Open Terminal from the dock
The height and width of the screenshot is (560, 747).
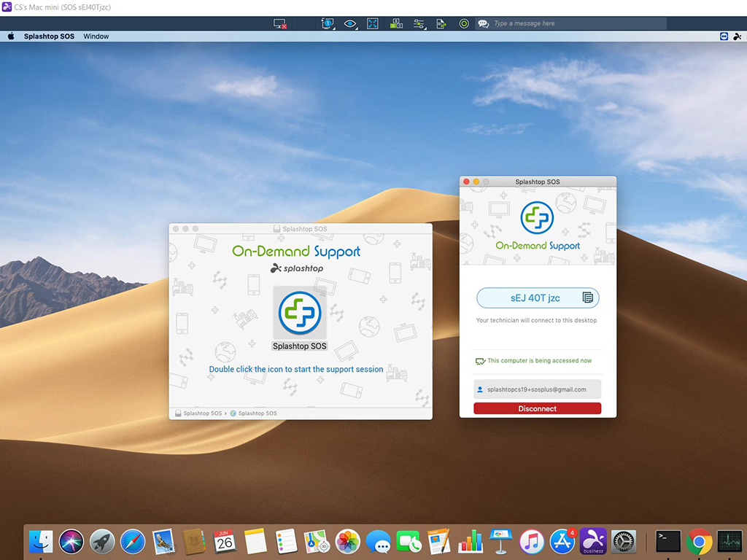click(667, 541)
